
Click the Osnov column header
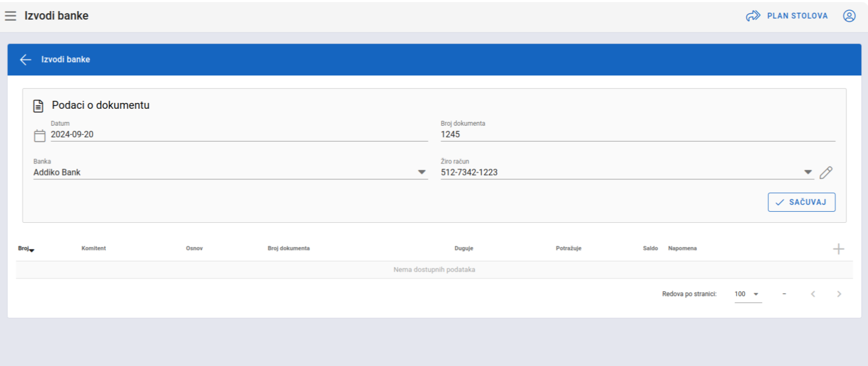[x=194, y=248]
